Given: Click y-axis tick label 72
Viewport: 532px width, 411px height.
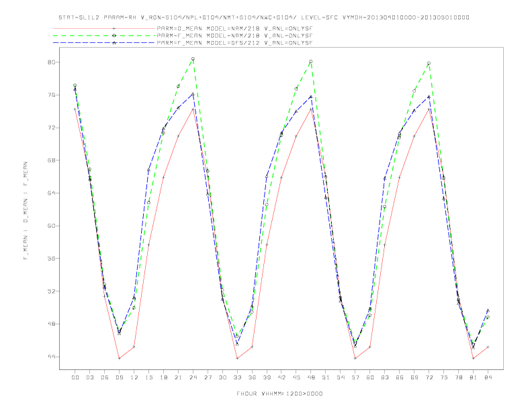Looking at the screenshot, I should point(51,128).
